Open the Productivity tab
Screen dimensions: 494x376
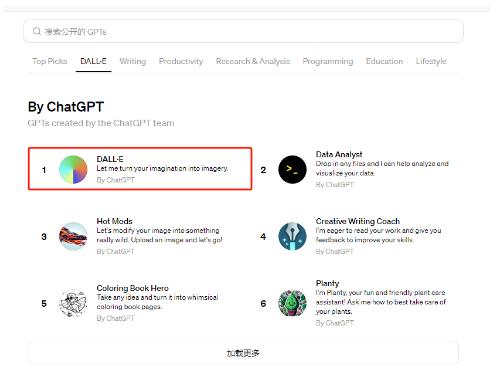click(181, 61)
